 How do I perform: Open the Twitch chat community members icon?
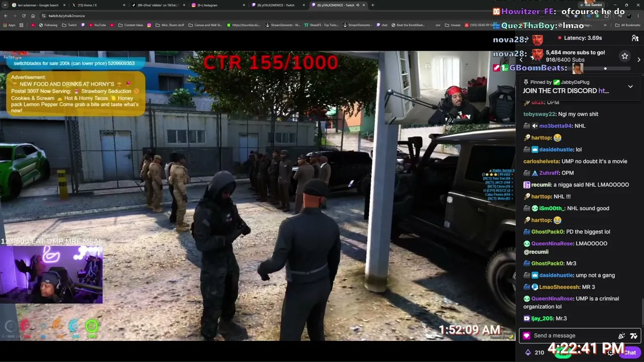coord(635,38)
